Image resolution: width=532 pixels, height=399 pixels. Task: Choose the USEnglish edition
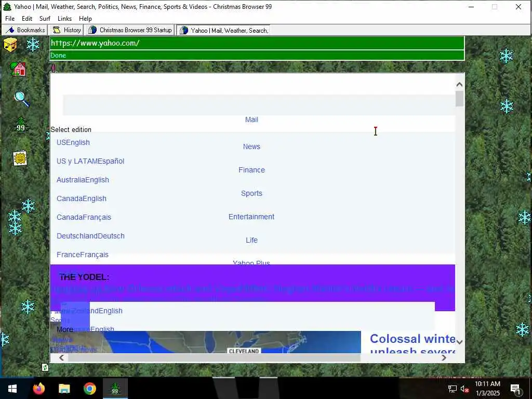[73, 142]
